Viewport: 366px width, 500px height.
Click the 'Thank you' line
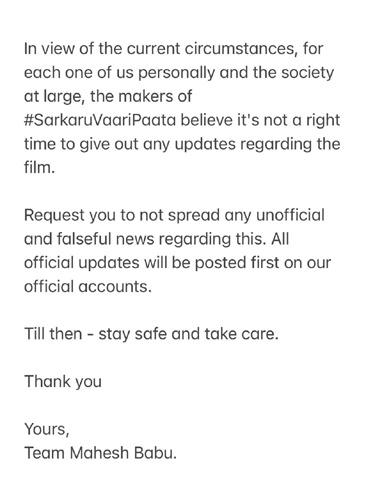(x=63, y=382)
